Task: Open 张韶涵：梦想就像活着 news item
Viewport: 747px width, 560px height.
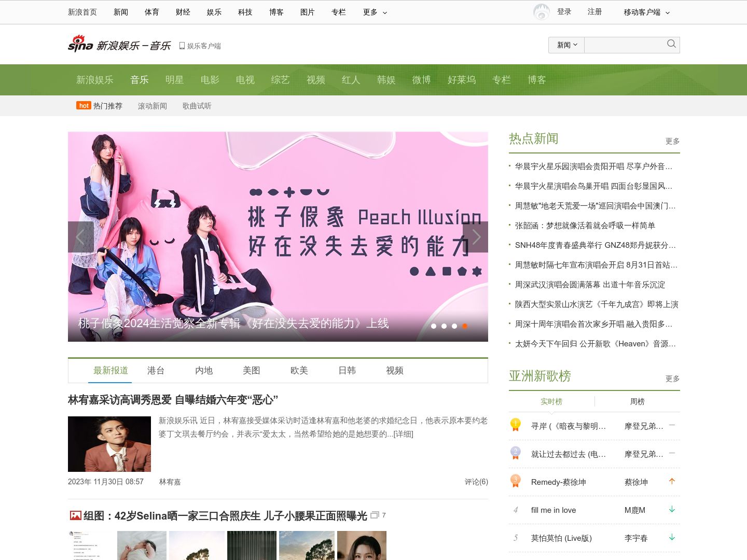Action: point(585,226)
